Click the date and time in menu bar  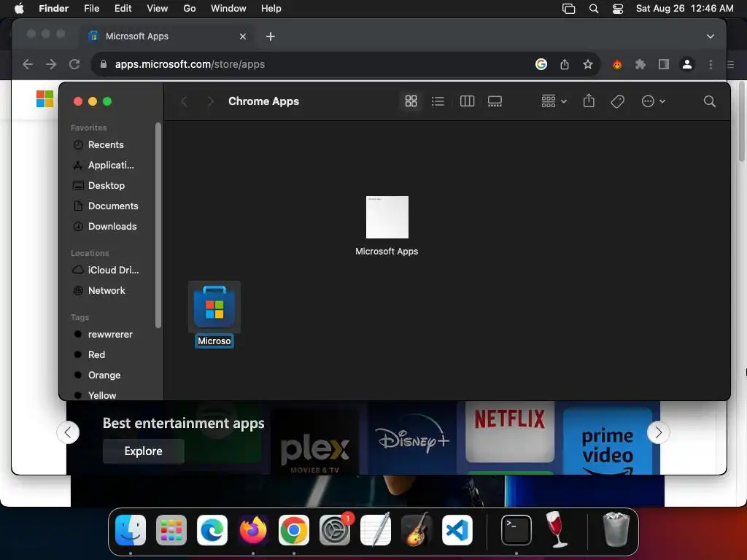684,9
